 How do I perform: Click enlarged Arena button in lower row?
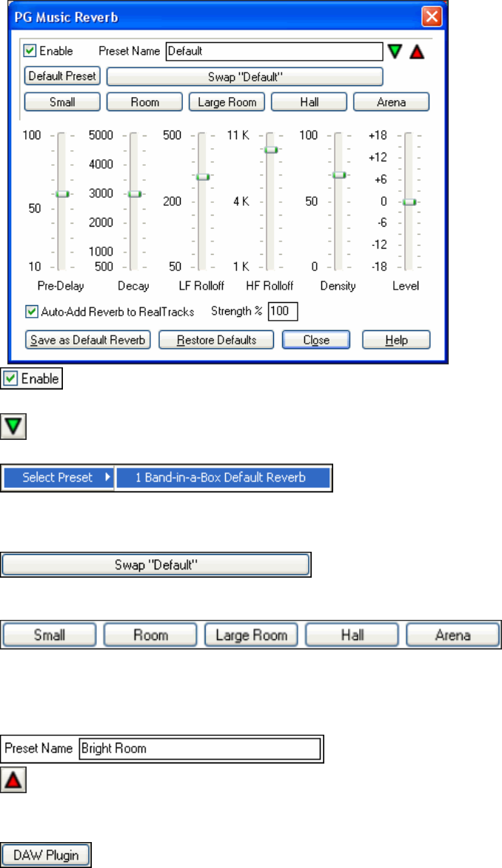pos(452,635)
